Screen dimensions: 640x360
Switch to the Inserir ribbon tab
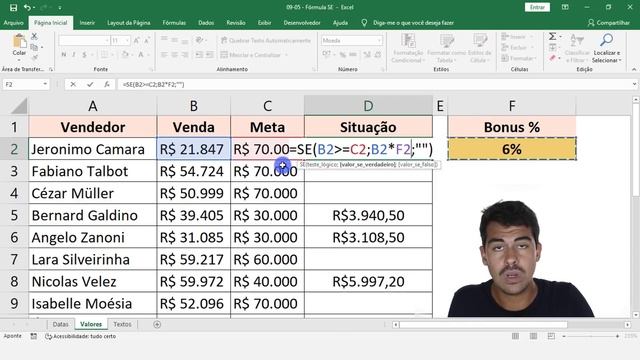tap(87, 23)
